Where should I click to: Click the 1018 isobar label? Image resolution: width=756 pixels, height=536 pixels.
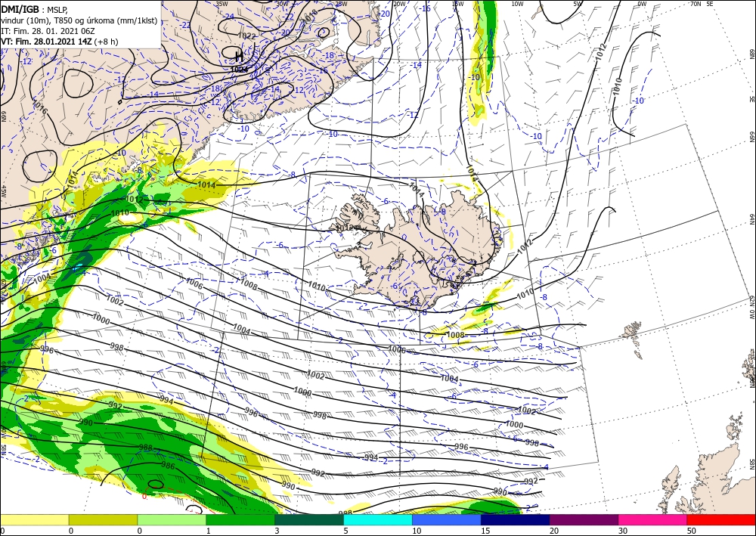311,16
